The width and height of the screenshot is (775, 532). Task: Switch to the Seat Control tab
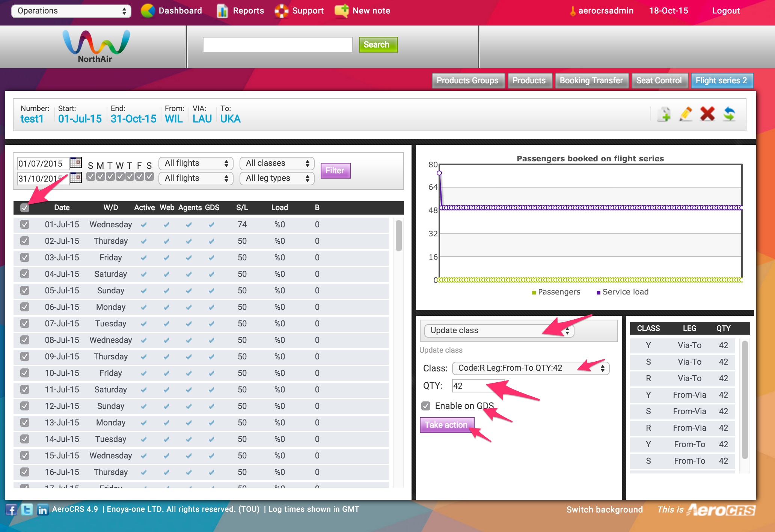click(659, 81)
